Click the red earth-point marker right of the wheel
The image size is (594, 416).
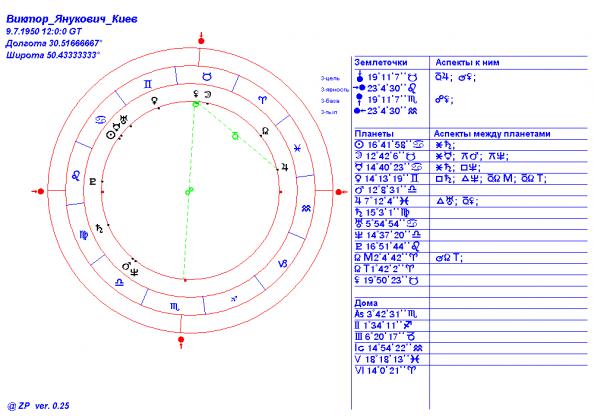tap(340, 192)
